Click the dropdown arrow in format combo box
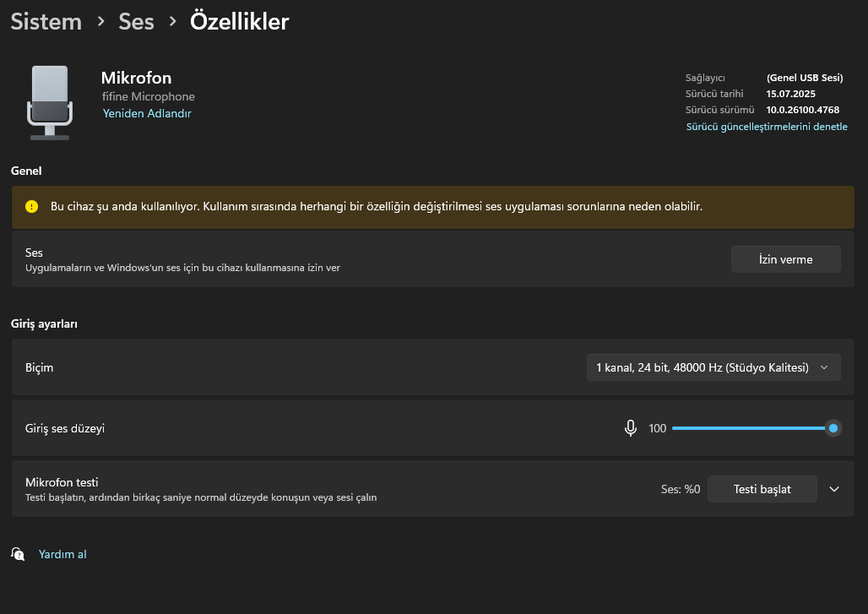The width and height of the screenshot is (868, 614). 824,367
